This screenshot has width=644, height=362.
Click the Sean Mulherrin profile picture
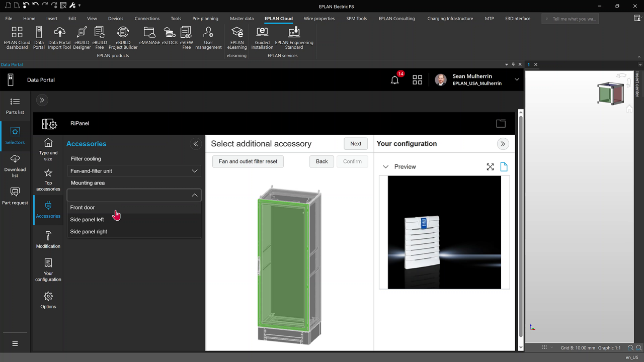441,79
